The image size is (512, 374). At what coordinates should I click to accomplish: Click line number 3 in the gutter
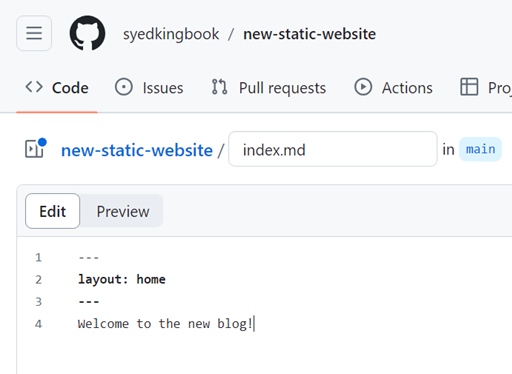pos(39,302)
